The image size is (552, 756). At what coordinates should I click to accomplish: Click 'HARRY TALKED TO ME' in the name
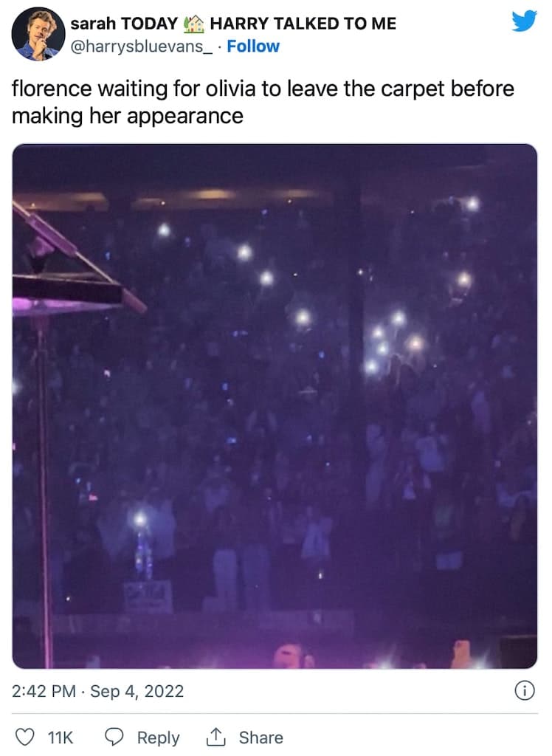pyautogui.click(x=303, y=23)
